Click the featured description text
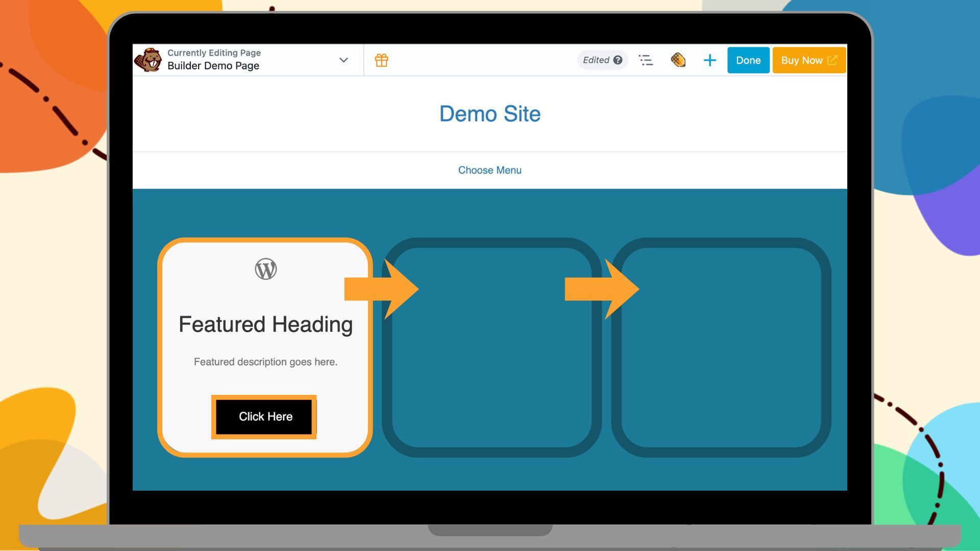The image size is (980, 551). pos(265,362)
